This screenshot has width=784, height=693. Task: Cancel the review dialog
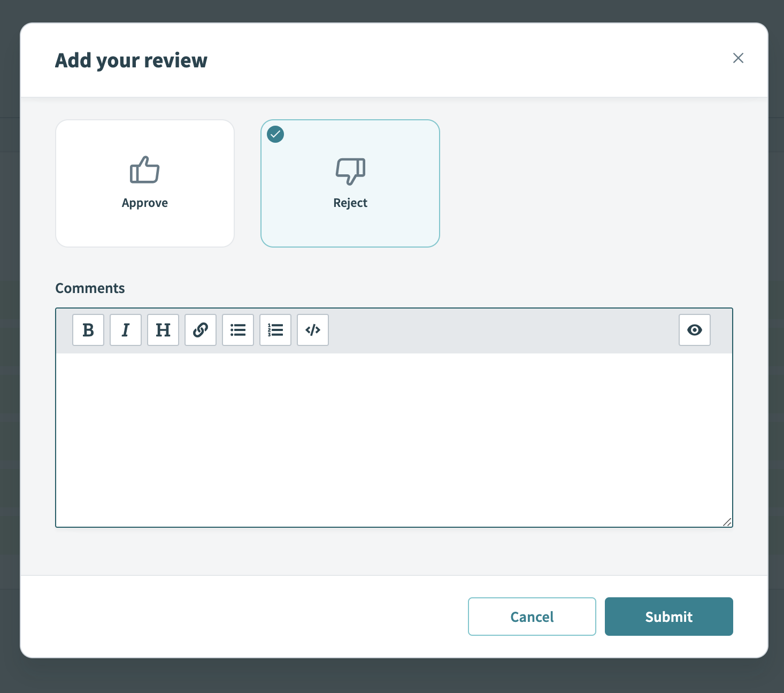coord(532,617)
